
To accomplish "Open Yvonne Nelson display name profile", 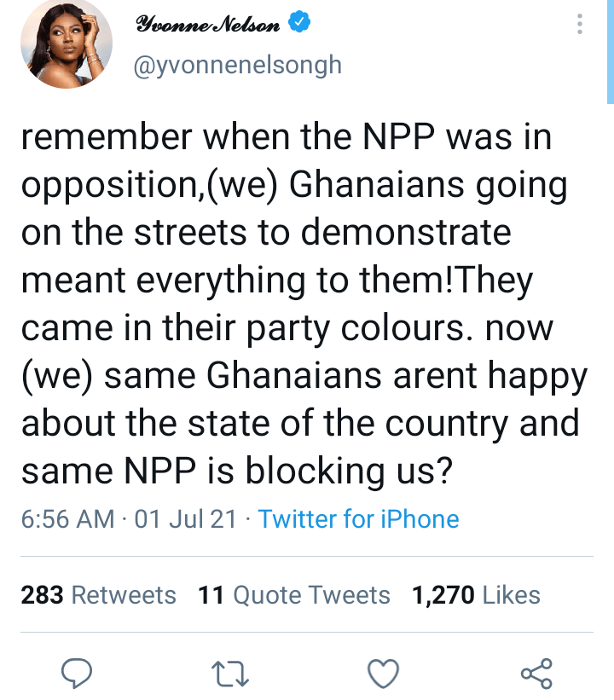I will point(210,25).
